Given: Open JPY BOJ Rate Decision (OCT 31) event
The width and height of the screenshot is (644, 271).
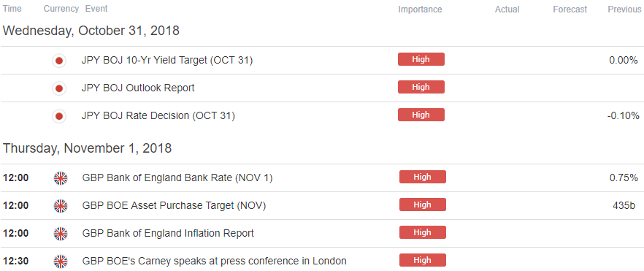Looking at the screenshot, I should pos(158,116).
